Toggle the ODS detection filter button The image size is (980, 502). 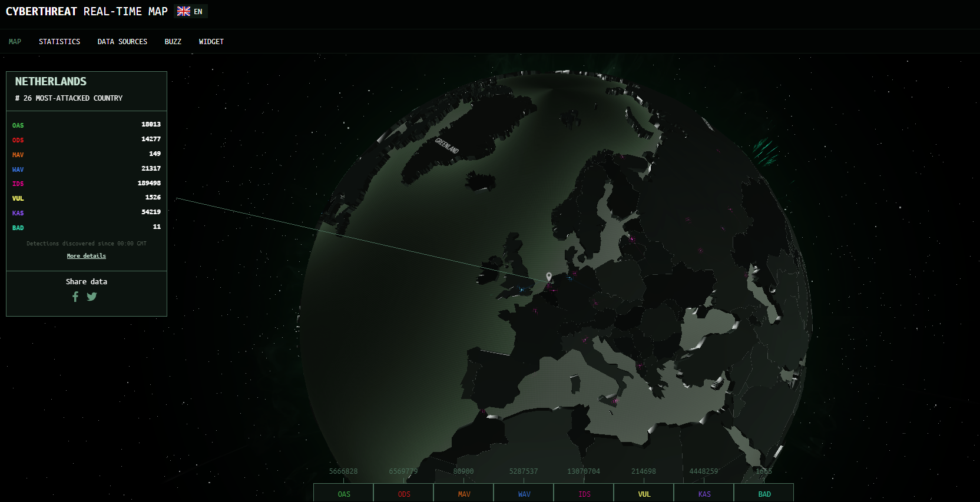coord(404,493)
